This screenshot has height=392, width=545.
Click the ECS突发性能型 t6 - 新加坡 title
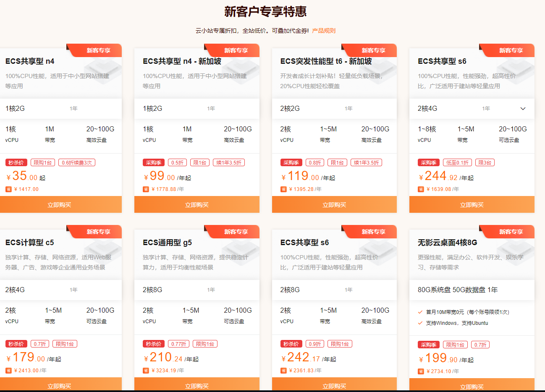point(326,61)
